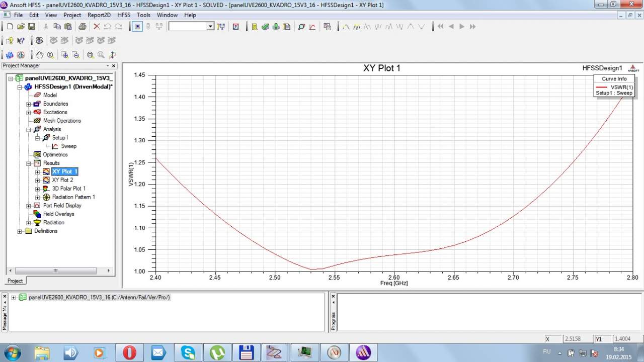This screenshot has width=644, height=362.
Task: Click the eye visibility toolbar icon
Action: [x=39, y=41]
